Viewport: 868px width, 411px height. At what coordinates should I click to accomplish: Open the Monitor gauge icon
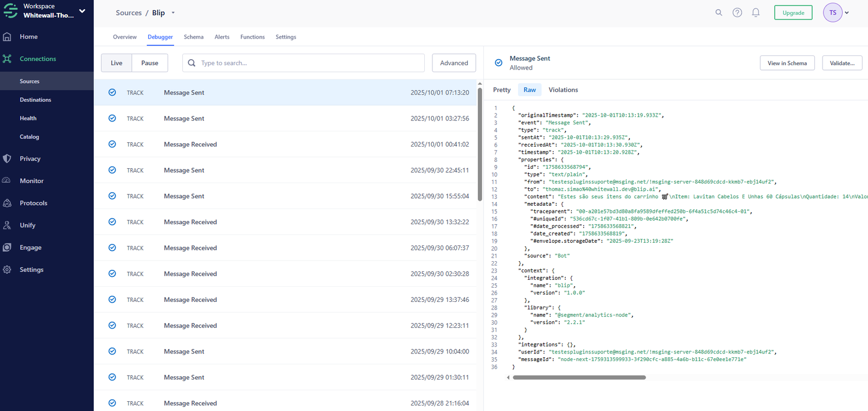(x=7, y=181)
